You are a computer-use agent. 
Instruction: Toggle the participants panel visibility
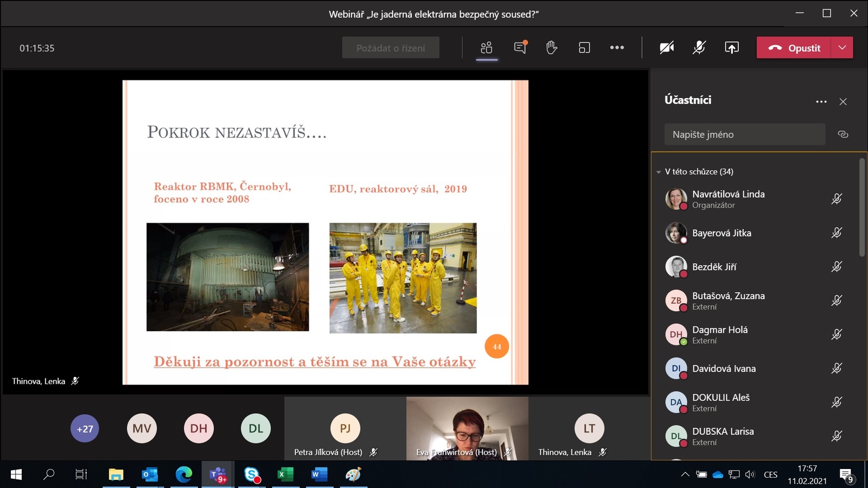coord(487,48)
